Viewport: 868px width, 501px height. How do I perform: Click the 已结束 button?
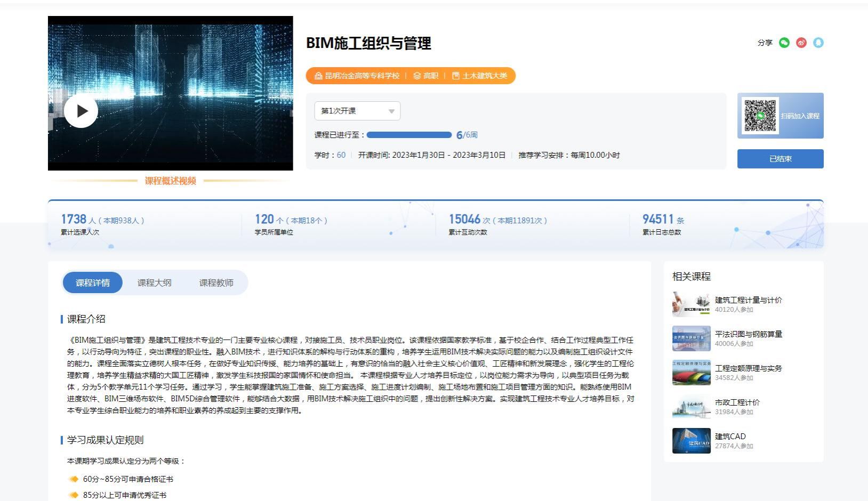tap(780, 159)
